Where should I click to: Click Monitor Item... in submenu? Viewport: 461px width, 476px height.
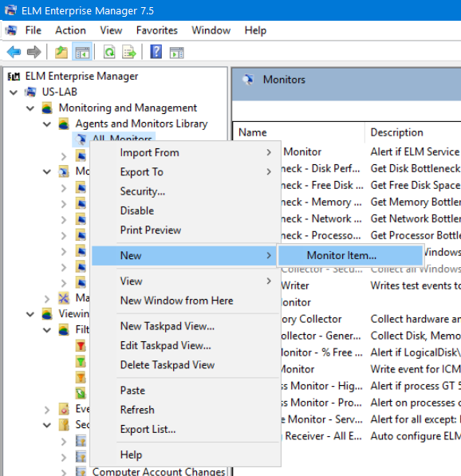tap(350, 255)
